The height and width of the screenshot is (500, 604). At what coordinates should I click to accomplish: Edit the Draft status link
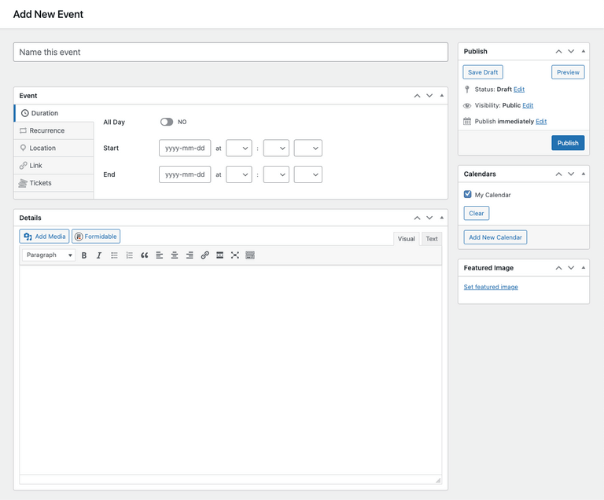pyautogui.click(x=519, y=89)
